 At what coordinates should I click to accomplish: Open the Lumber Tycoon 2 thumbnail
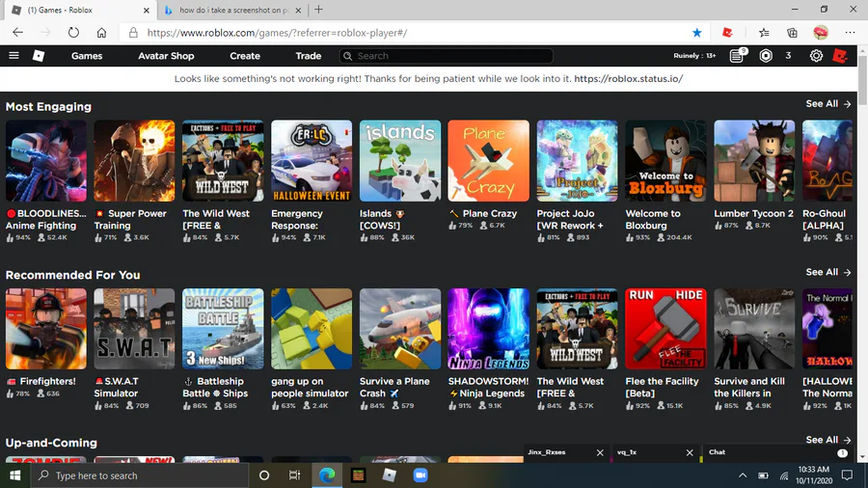click(754, 161)
